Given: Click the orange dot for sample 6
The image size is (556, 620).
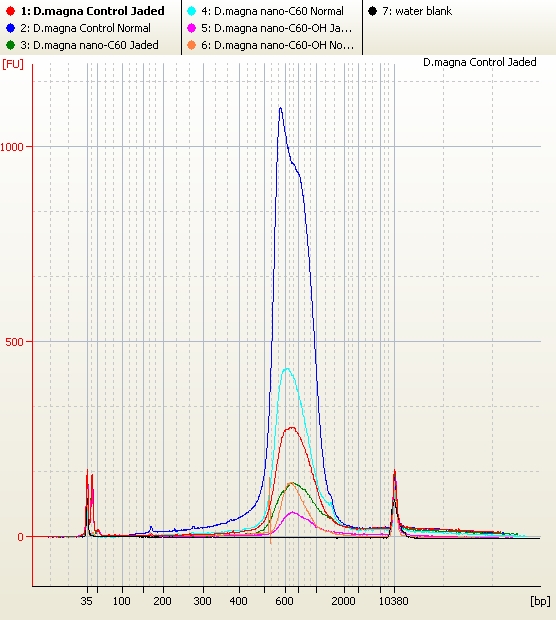Looking at the screenshot, I should 191,45.
